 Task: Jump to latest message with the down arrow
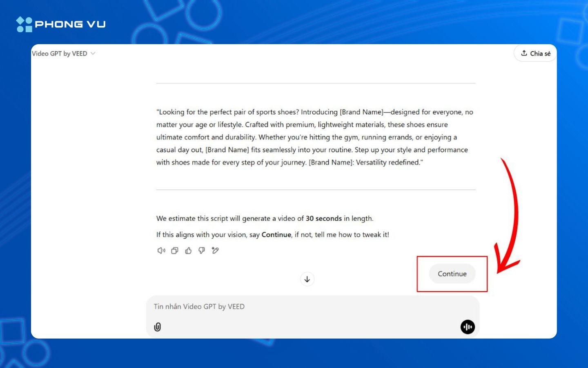pos(307,279)
